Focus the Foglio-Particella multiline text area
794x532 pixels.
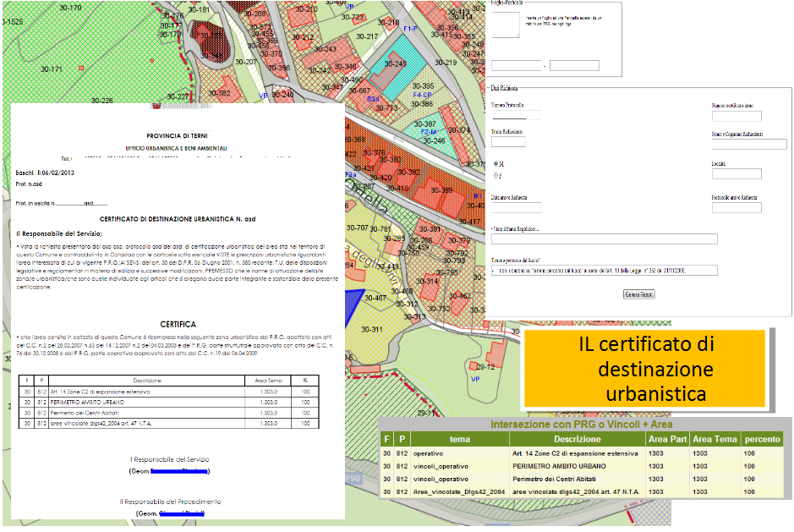[506, 25]
